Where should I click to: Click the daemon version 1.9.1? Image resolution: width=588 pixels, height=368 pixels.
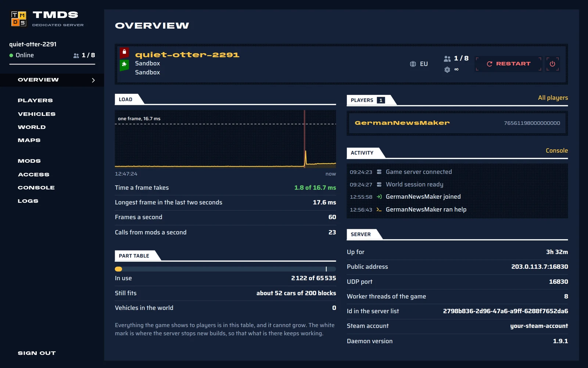[560, 341]
